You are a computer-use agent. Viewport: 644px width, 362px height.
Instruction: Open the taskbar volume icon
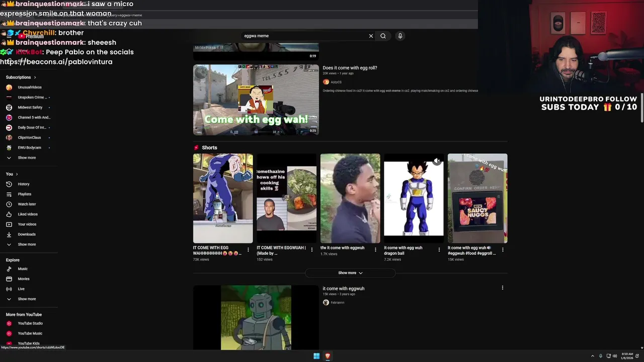615,356
